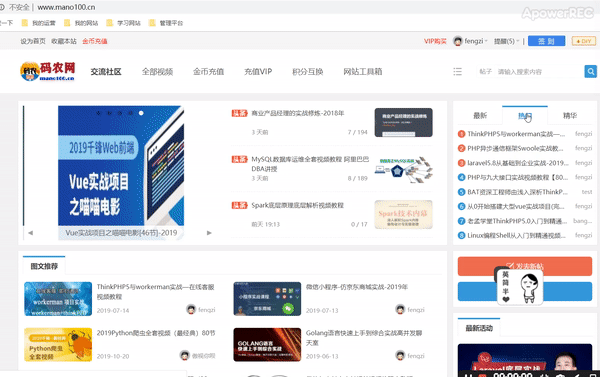Click the number 8 rank badge for Linux编程Shell
600x377 pixels.
(x=461, y=235)
